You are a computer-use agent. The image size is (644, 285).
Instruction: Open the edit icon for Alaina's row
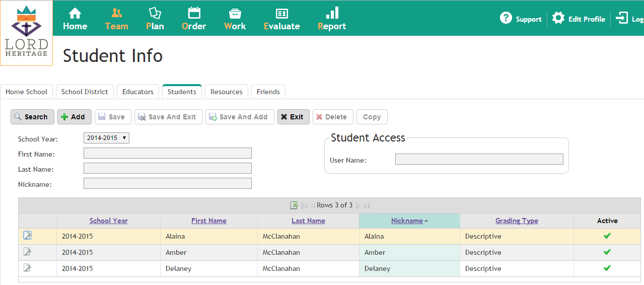pyautogui.click(x=27, y=235)
